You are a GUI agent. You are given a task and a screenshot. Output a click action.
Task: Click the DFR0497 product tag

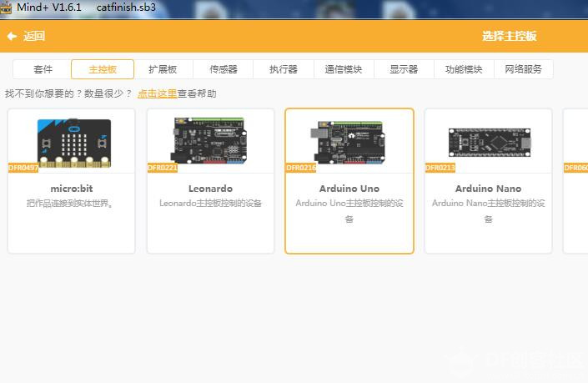[x=23, y=168]
